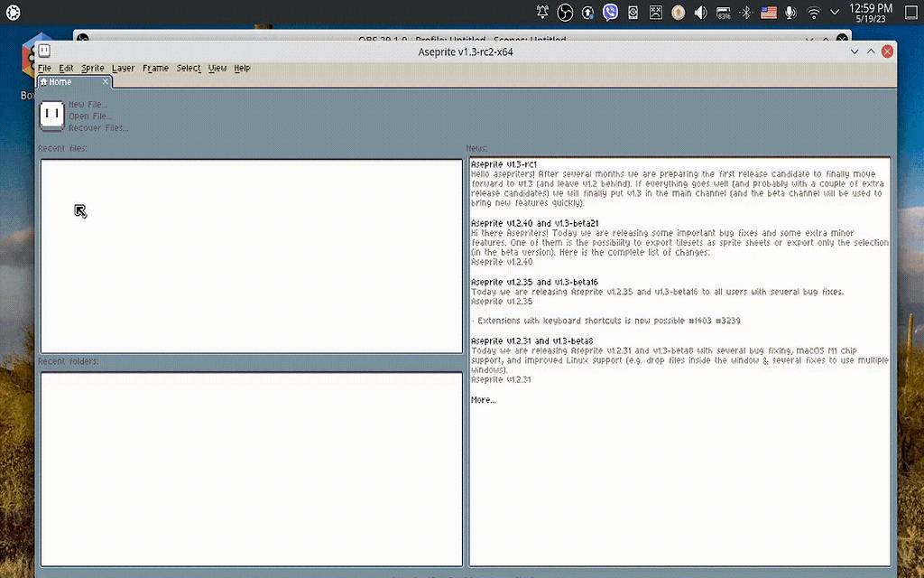Viewport: 924px width, 578px height.
Task: Open the Help menu
Action: pyautogui.click(x=242, y=68)
